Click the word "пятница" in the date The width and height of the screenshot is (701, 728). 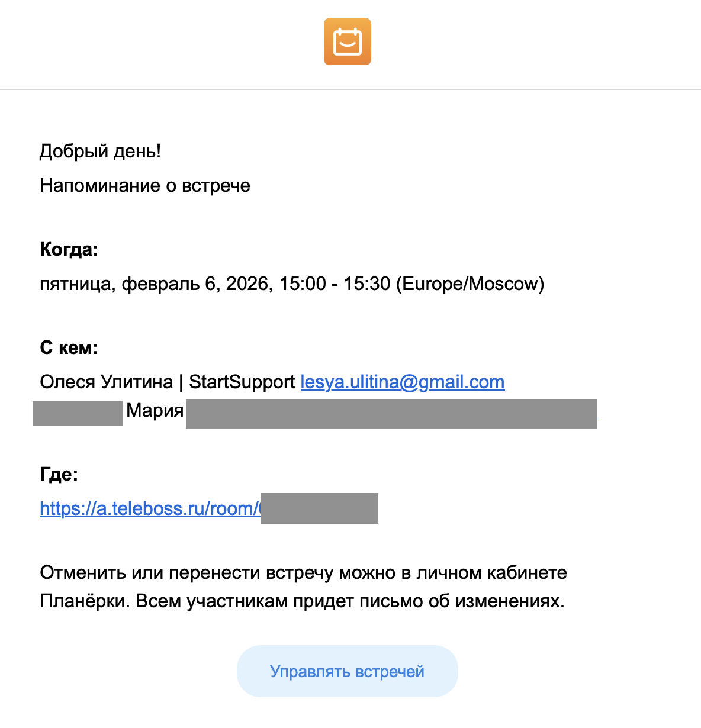pos(75,284)
